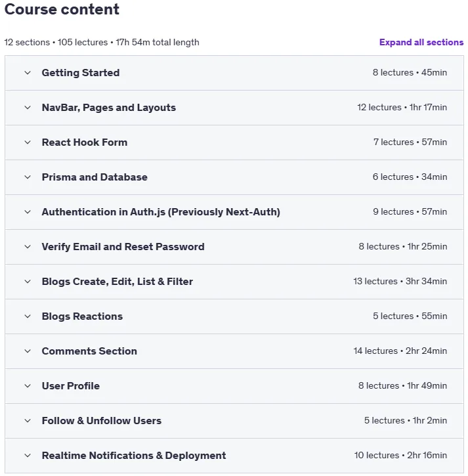468x476 pixels.
Task: Select the User Profile section title
Action: click(71, 386)
